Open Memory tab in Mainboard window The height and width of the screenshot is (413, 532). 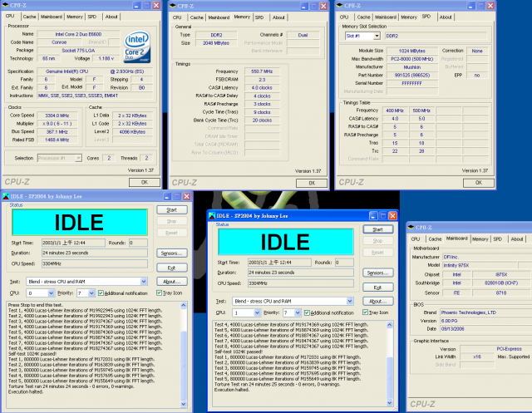[x=480, y=239]
